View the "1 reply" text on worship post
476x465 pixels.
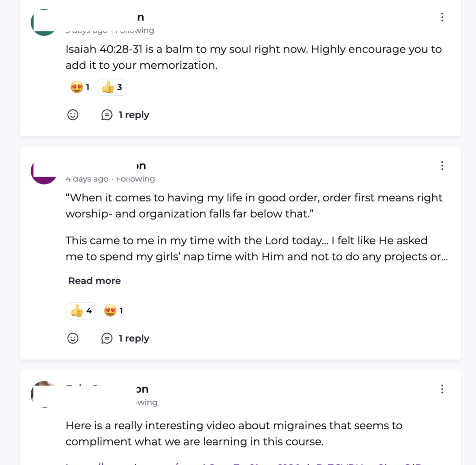134,339
